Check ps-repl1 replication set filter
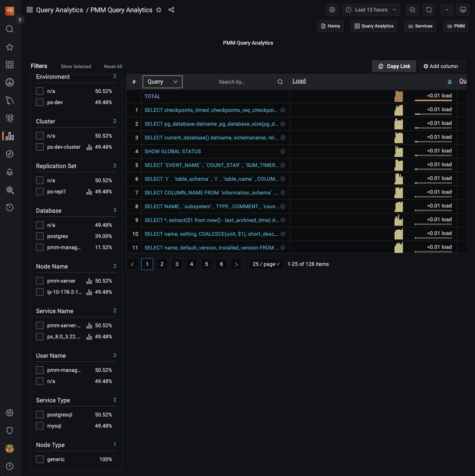This screenshot has width=475, height=476. point(40,192)
